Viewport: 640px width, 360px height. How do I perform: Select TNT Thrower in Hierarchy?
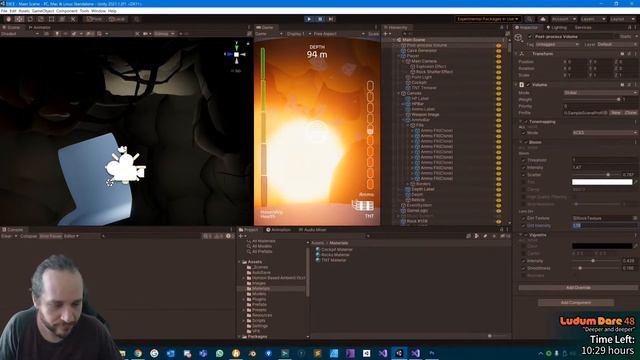tap(424, 88)
